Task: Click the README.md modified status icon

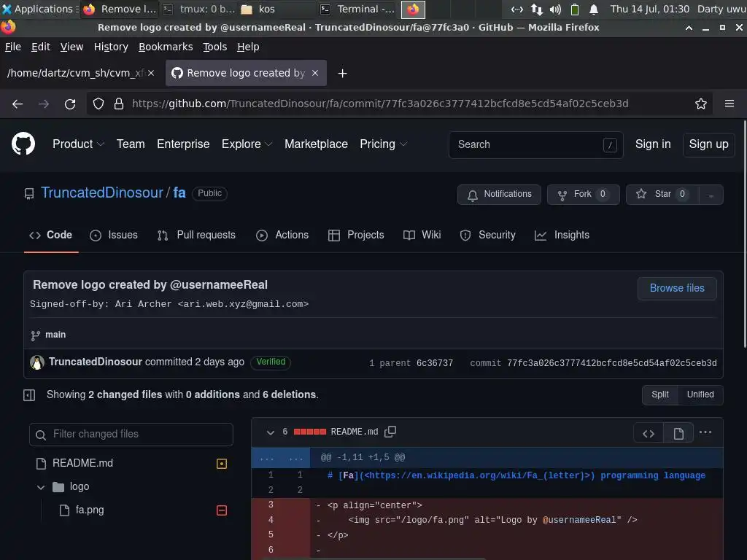Action: [222, 464]
